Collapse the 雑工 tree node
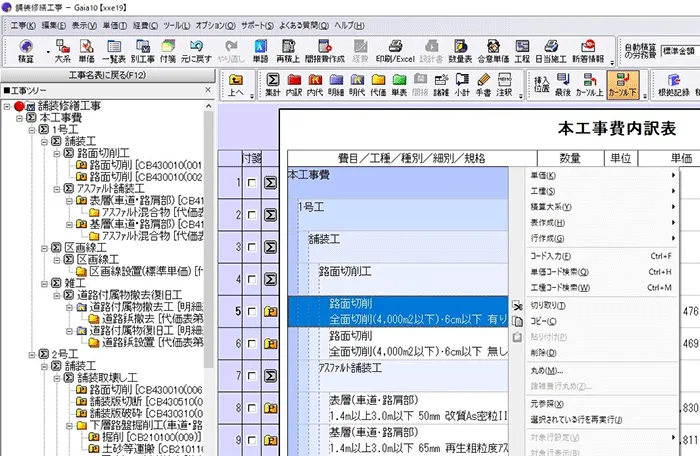The image size is (700, 456). click(x=45, y=284)
